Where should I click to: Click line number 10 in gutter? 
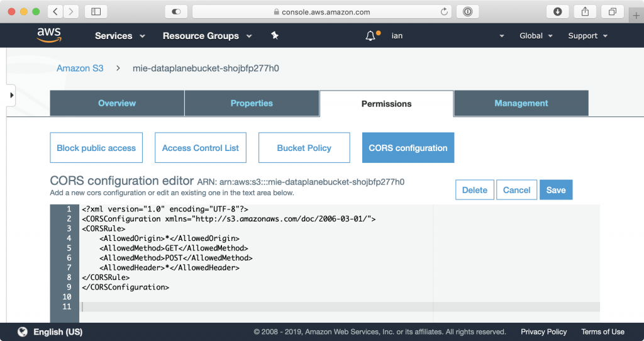pyautogui.click(x=67, y=296)
